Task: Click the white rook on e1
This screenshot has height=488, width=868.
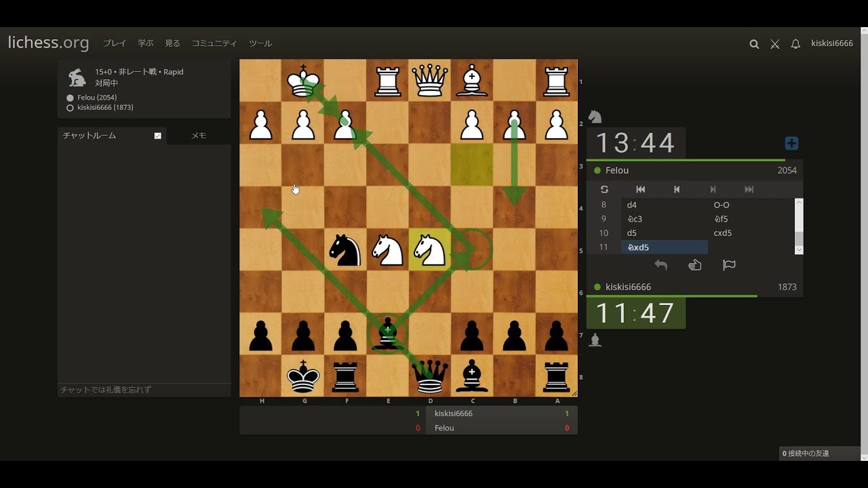Action: tap(387, 81)
